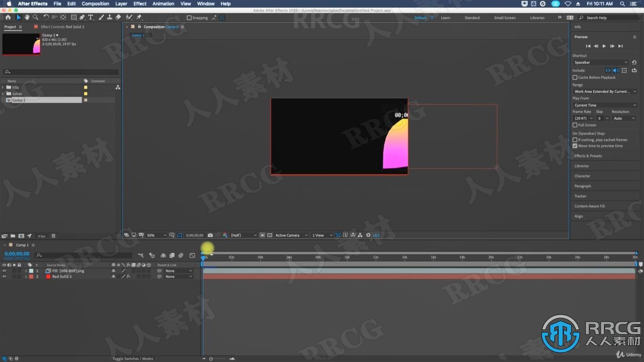The height and width of the screenshot is (362, 644).
Task: Switch to the Learn workspace
Action: (x=445, y=18)
